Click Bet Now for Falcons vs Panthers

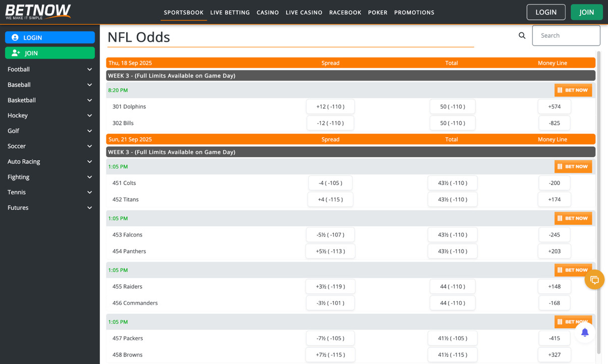point(573,218)
